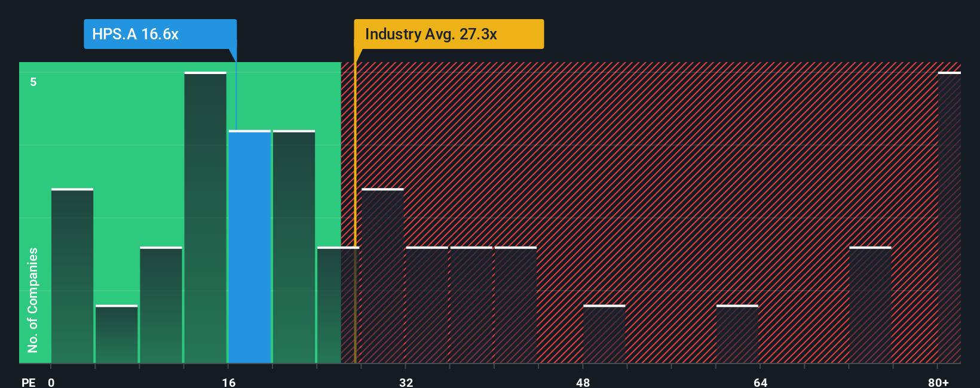This screenshot has height=388, width=980.
Task: Click the PE axis label
Action: click(x=29, y=382)
